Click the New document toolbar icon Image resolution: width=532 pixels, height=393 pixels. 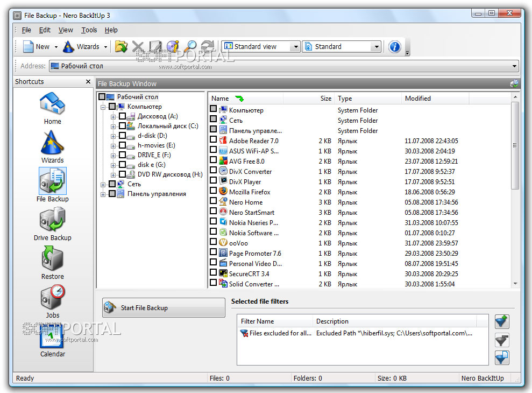click(x=28, y=46)
